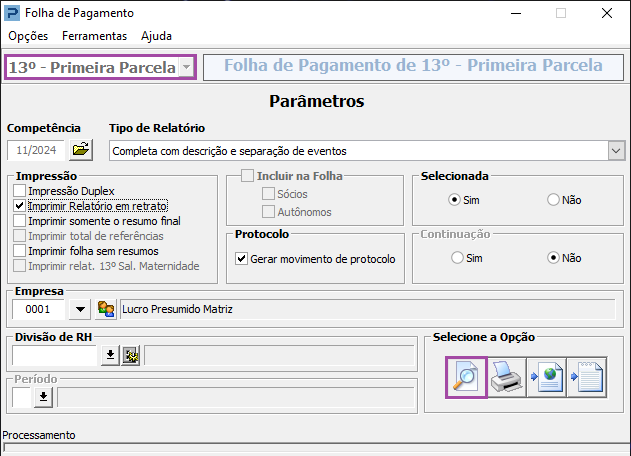Click the Autônomos checkbox
The width and height of the screenshot is (631, 456).
(x=268, y=211)
